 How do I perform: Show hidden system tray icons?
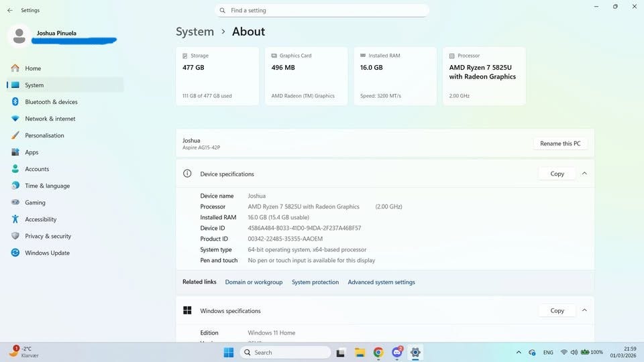point(519,352)
